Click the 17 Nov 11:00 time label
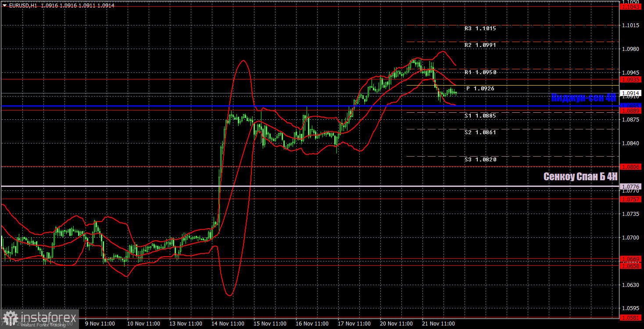The height and width of the screenshot is (329, 644). (x=354, y=324)
